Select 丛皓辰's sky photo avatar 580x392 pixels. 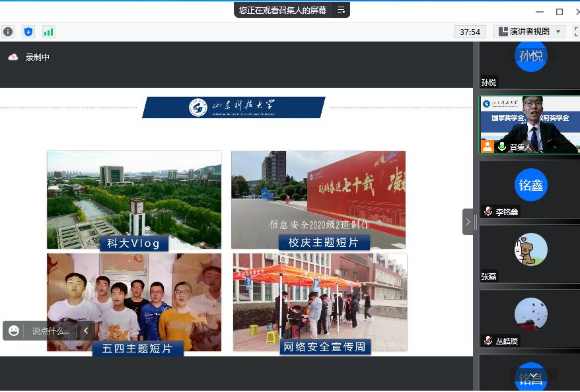531,314
